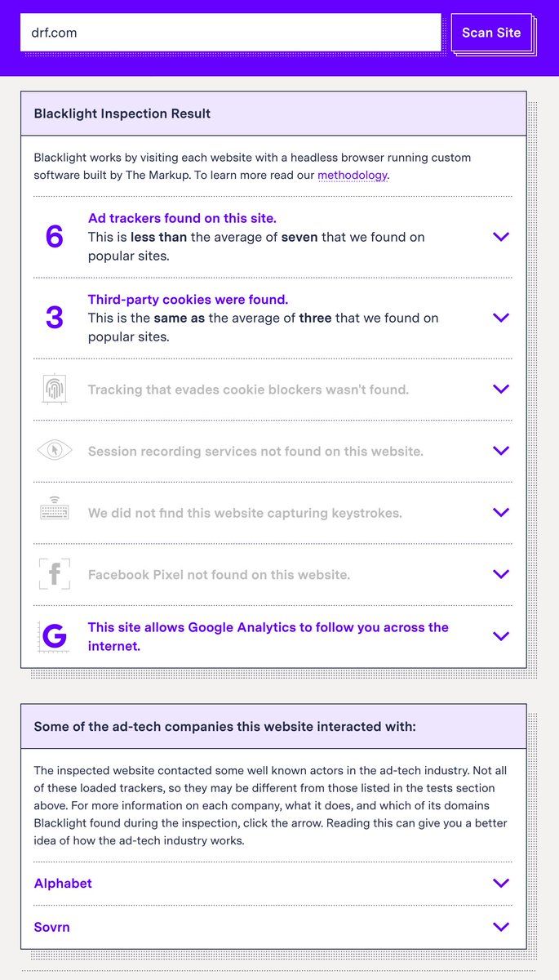This screenshot has width=559, height=980.
Task: Expand the keystroke capturing row
Action: tap(501, 513)
